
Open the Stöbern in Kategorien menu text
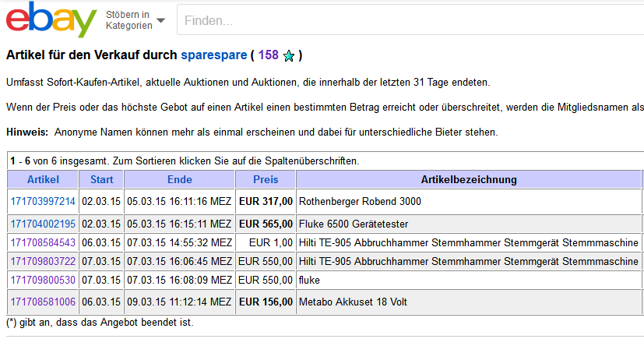129,20
